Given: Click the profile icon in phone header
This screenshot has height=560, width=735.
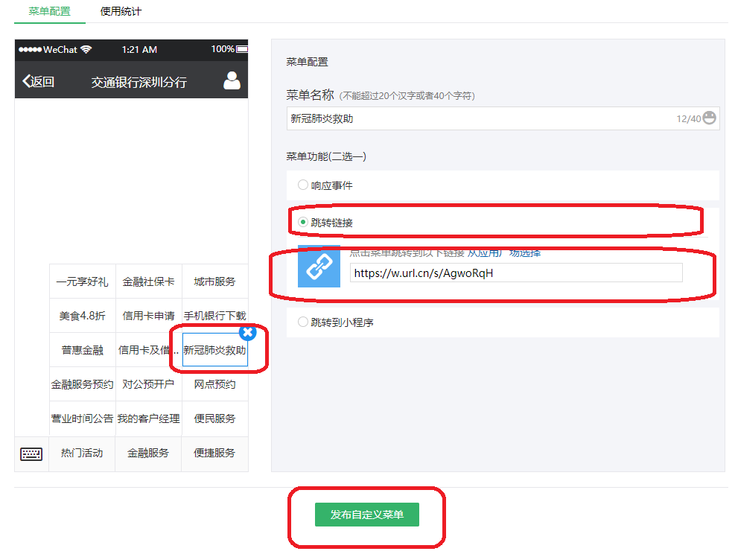Looking at the screenshot, I should pyautogui.click(x=232, y=80).
